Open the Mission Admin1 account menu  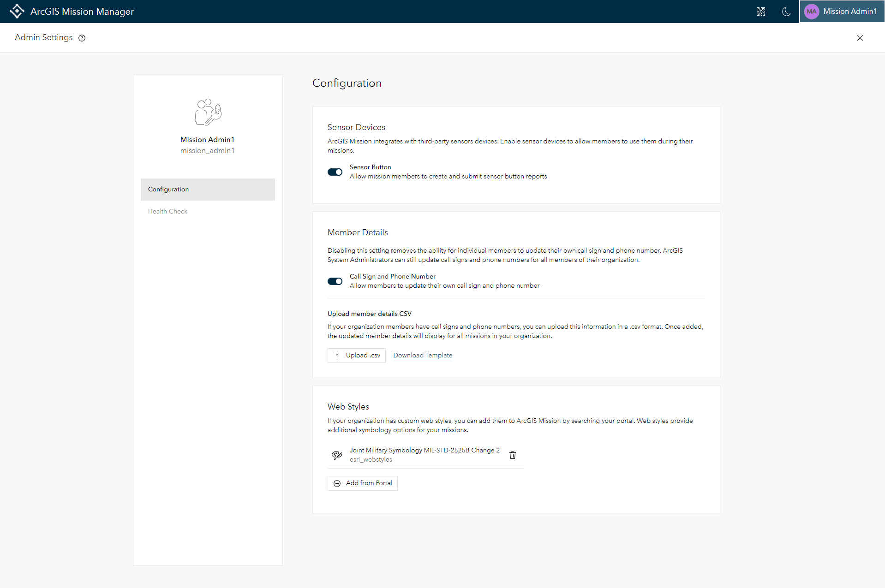tap(850, 11)
